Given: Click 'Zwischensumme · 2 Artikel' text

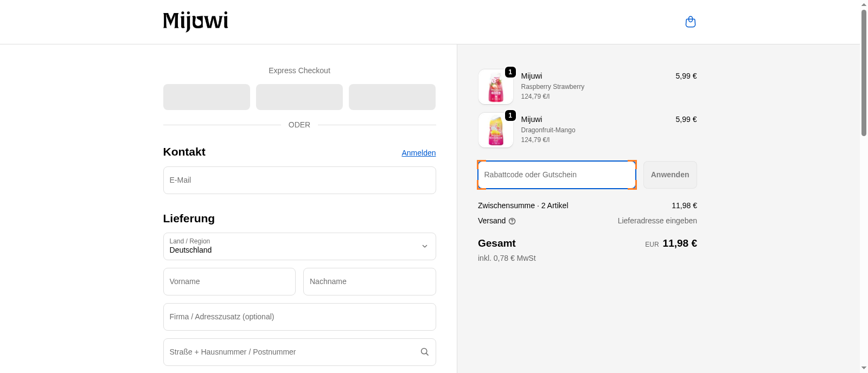Looking at the screenshot, I should [x=523, y=205].
